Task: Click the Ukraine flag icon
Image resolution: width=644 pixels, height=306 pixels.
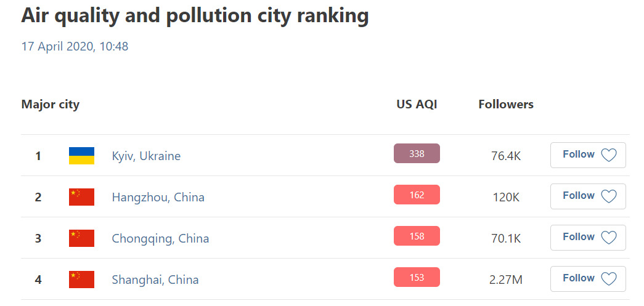Action: (81, 156)
